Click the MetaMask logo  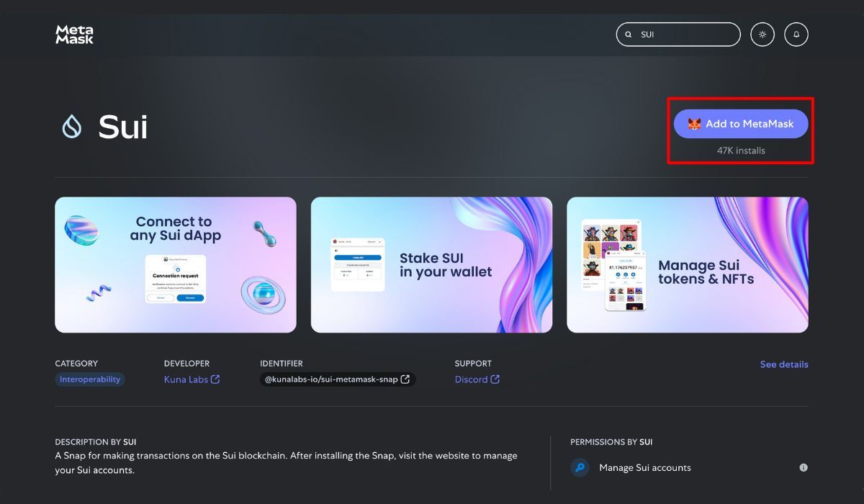point(75,35)
